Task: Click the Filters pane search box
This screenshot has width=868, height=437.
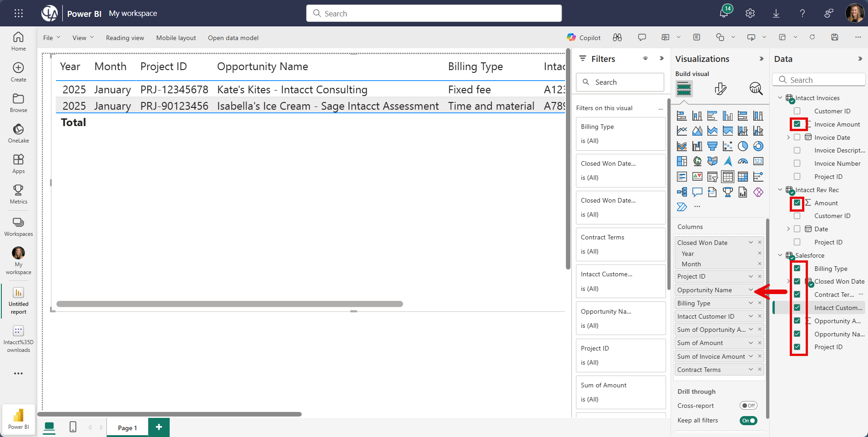Action: [x=620, y=82]
